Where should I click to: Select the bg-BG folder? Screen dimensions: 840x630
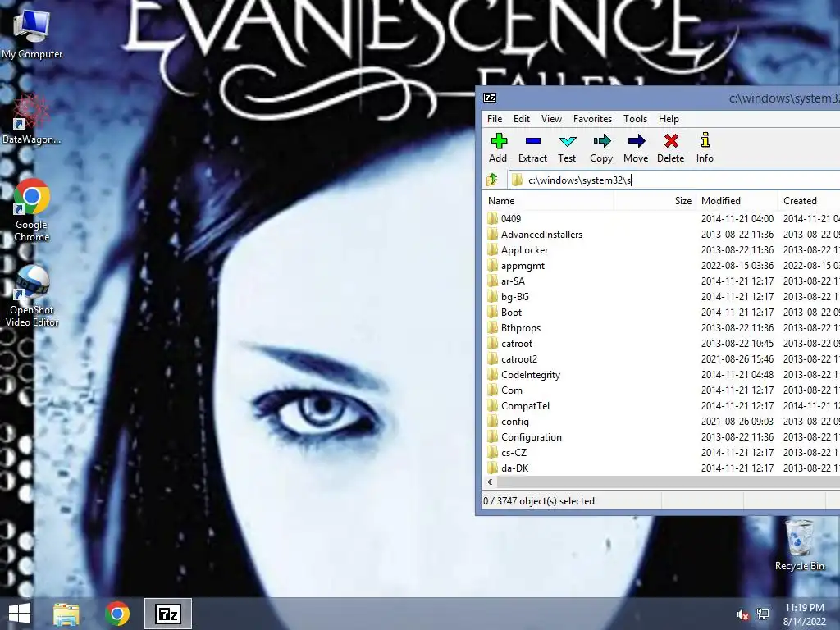tap(515, 297)
